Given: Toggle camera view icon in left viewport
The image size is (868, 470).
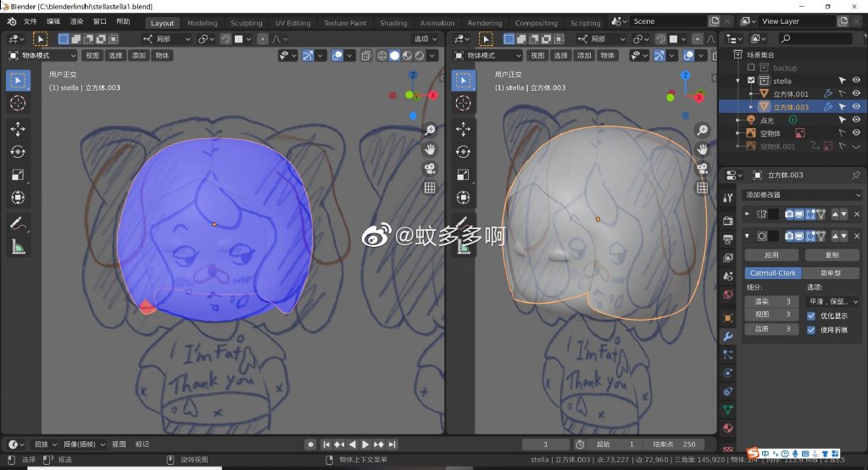Looking at the screenshot, I should [x=430, y=169].
